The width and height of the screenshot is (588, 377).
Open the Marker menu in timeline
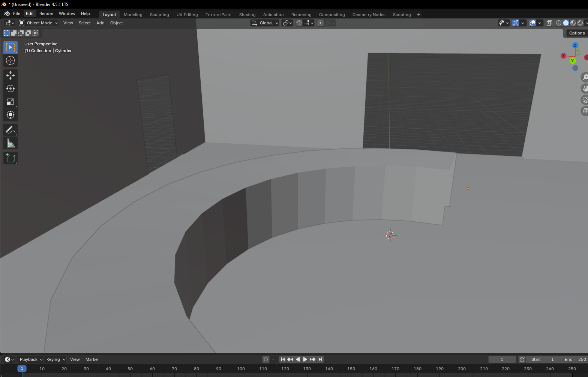[92, 359]
